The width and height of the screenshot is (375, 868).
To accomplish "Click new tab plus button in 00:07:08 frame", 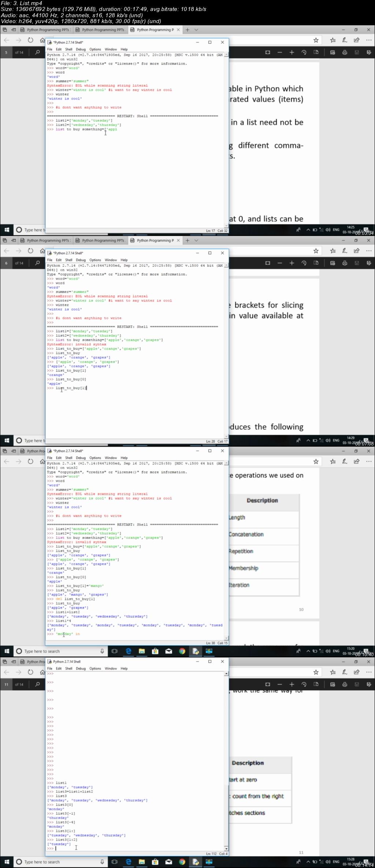I will click(187, 241).
